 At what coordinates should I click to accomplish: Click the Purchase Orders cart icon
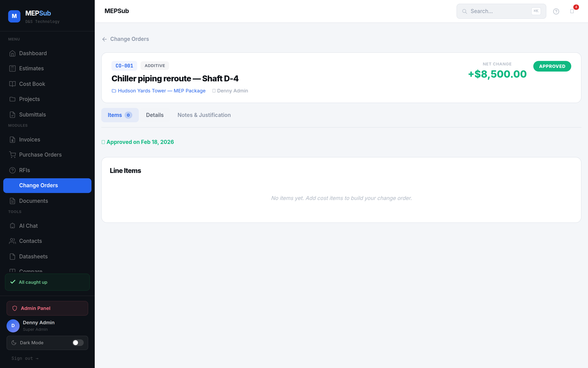12,155
